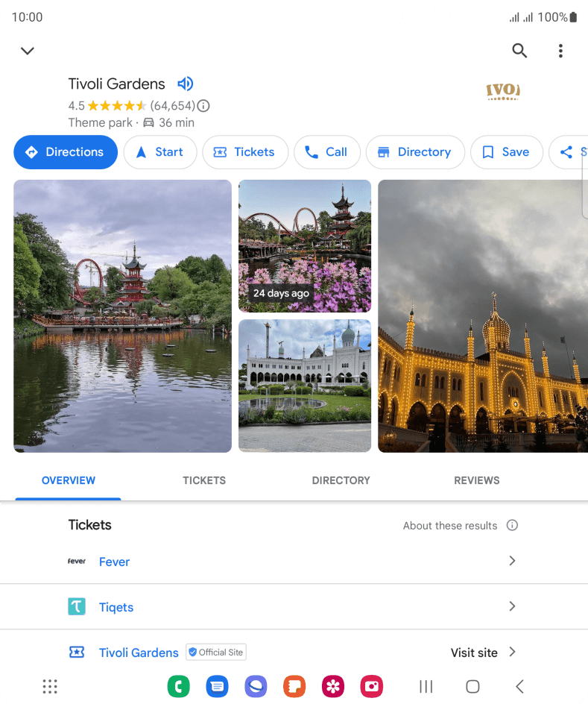Tap the Fever logo icon
This screenshot has height=707, width=588.
[x=77, y=562]
